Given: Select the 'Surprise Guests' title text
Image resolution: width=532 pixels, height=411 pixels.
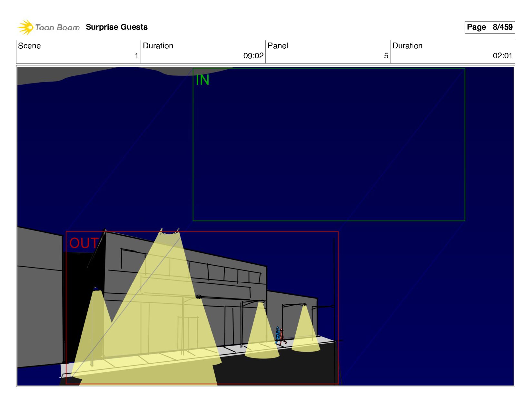Looking at the screenshot, I should (x=117, y=27).
